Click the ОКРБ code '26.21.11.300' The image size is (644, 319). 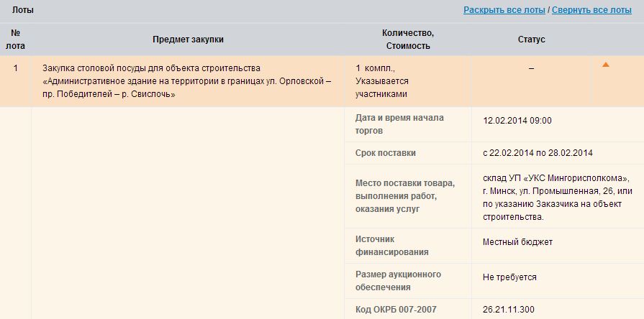[508, 310]
